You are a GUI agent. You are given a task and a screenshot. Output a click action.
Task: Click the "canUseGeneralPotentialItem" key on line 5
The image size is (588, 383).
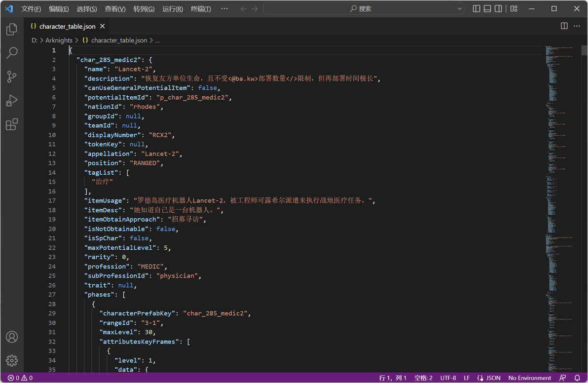click(137, 88)
